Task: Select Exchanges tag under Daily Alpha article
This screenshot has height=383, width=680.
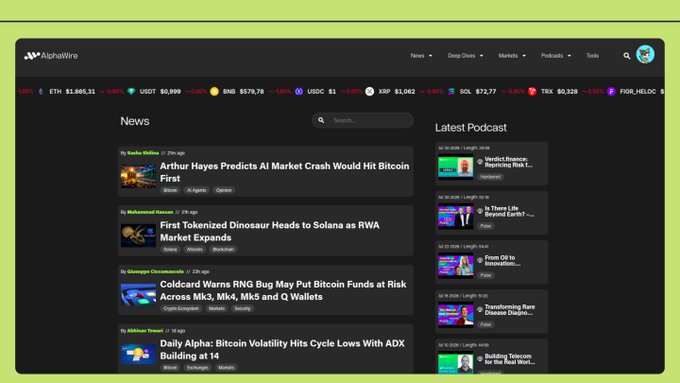Action: point(197,367)
